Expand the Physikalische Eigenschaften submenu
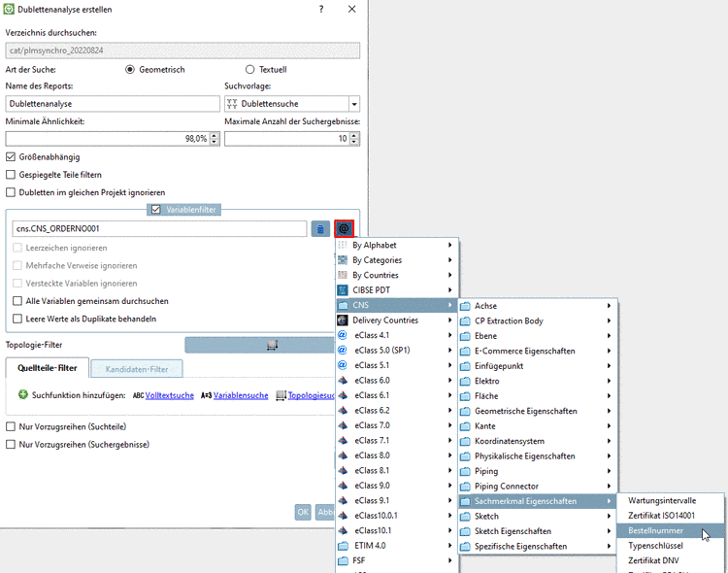Image resolution: width=728 pixels, height=573 pixels. [x=609, y=456]
